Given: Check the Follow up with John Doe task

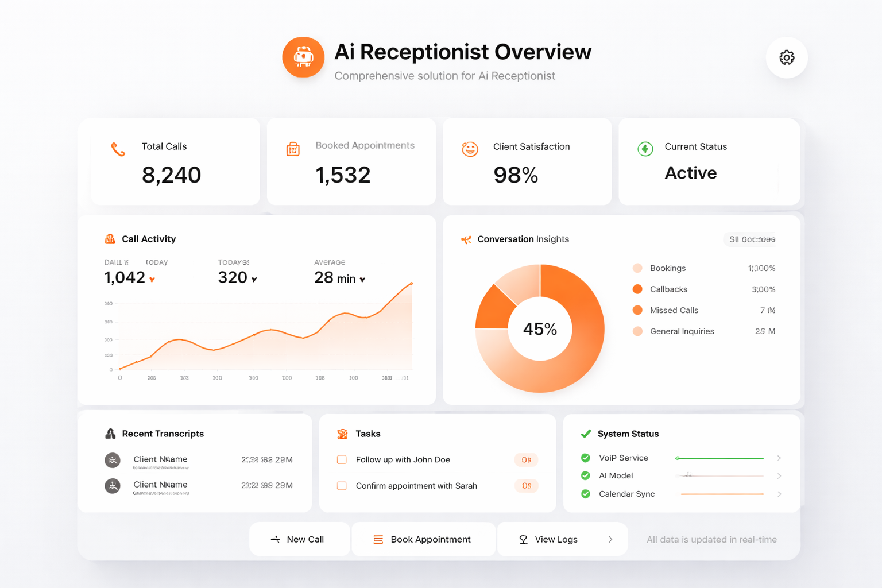Looking at the screenshot, I should 342,459.
